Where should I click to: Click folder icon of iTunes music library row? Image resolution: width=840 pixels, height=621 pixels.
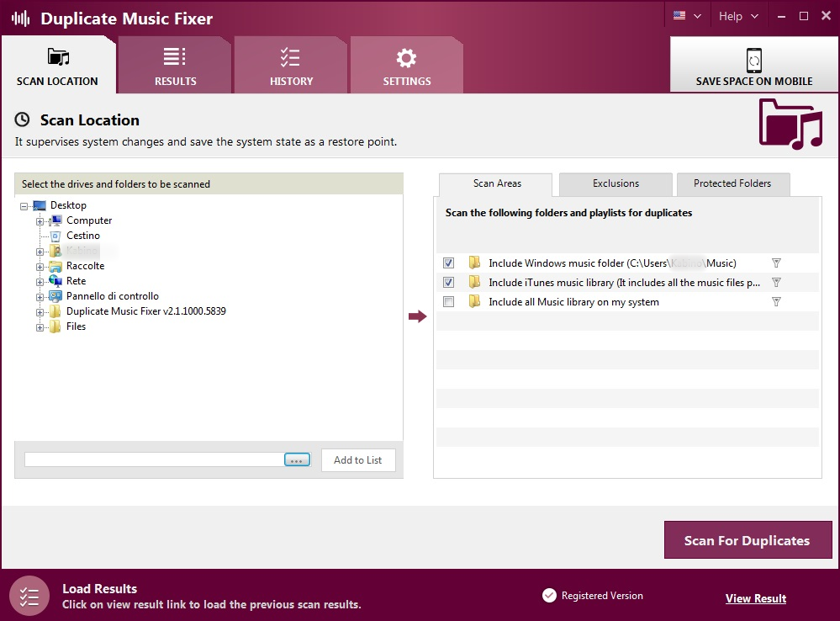click(x=474, y=282)
